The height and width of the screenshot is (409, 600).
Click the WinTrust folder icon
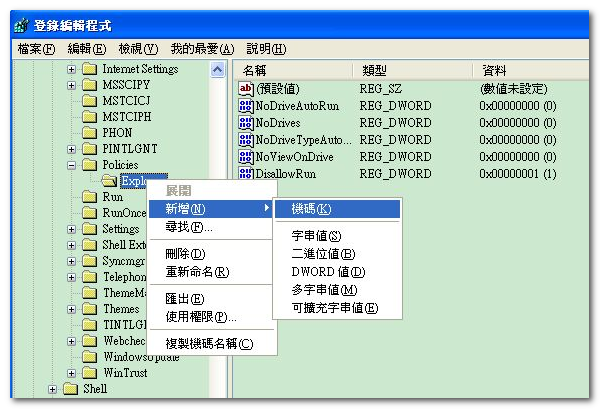(x=90, y=373)
